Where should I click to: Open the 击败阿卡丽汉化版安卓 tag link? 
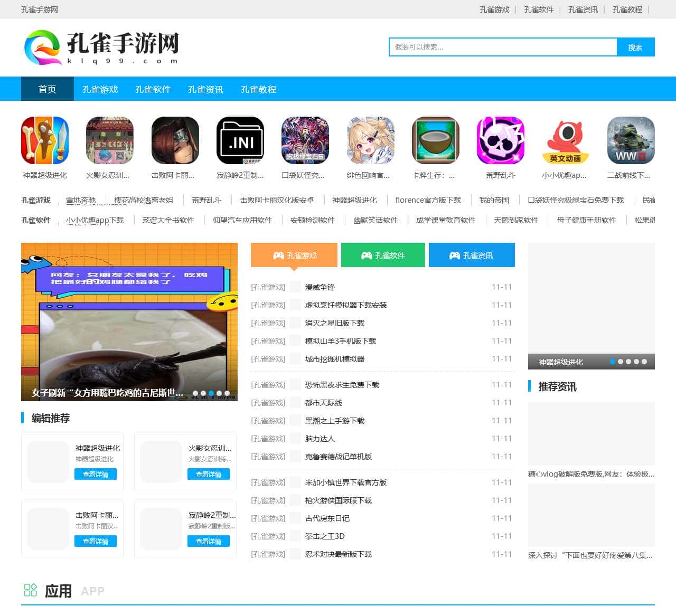pos(277,200)
